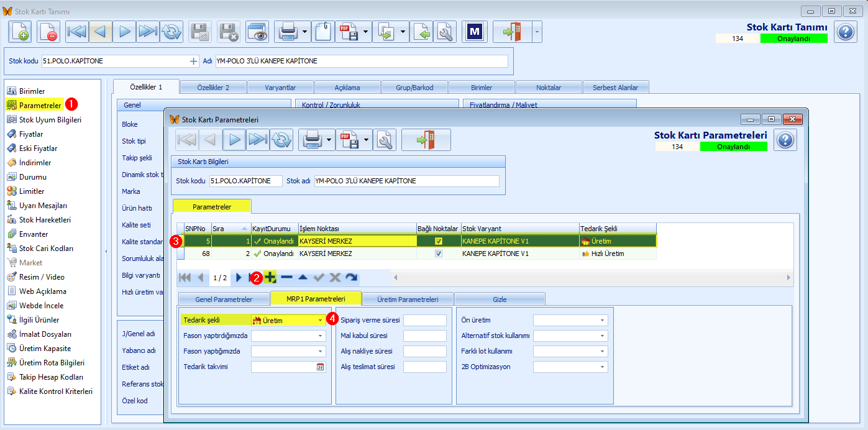This screenshot has height=430, width=868.
Task: Go to next record in Stok Kartı Parametreleri
Action: pyautogui.click(x=234, y=140)
